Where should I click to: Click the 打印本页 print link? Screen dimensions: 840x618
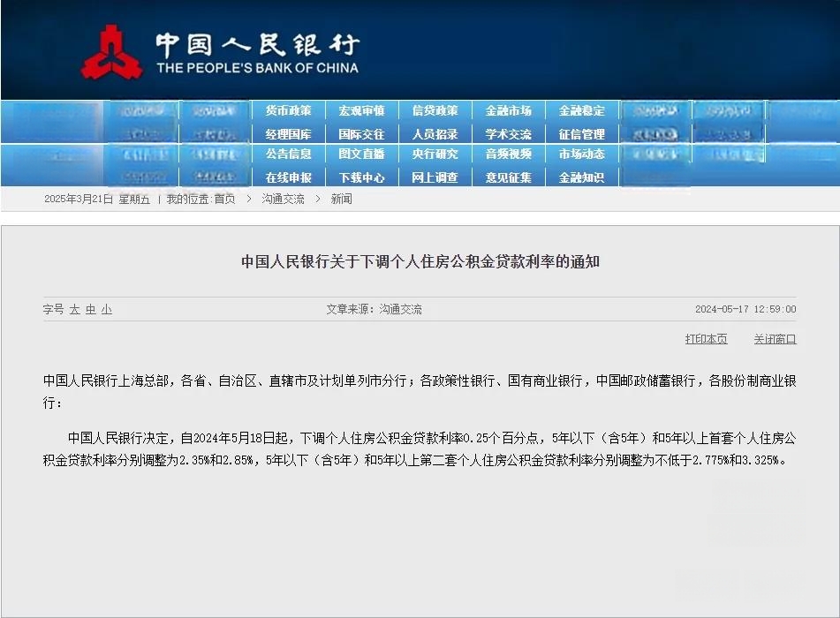pos(706,339)
